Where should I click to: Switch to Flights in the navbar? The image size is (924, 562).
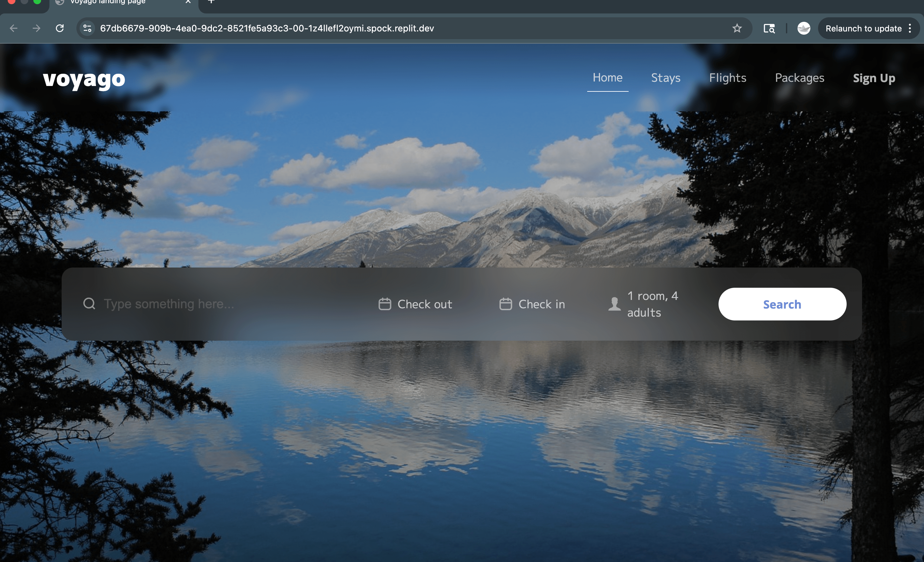click(728, 78)
